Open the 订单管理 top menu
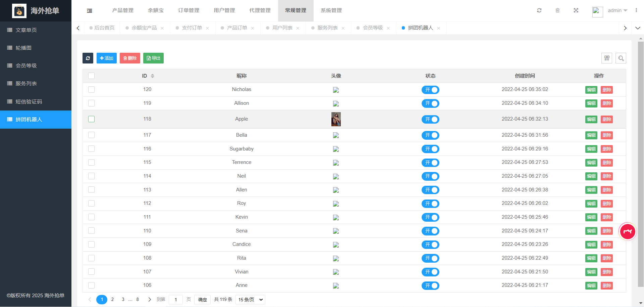The height and width of the screenshot is (307, 644). click(189, 10)
